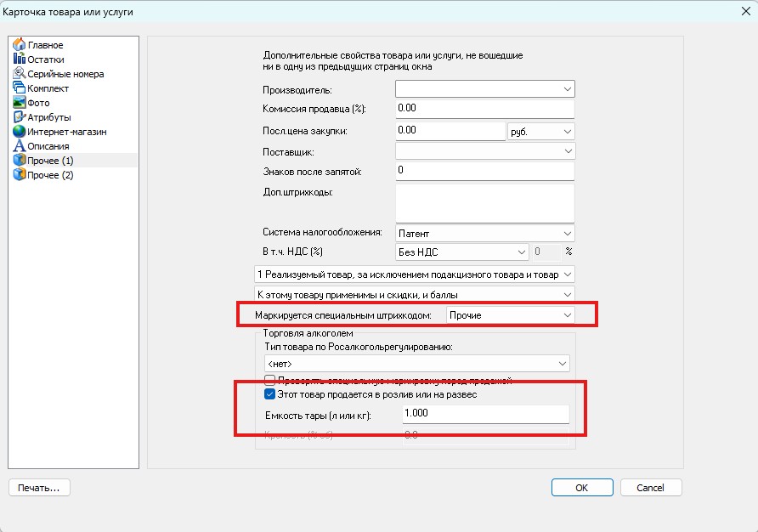Click the Главное house icon
Image resolution: width=758 pixels, height=532 pixels.
tap(19, 44)
